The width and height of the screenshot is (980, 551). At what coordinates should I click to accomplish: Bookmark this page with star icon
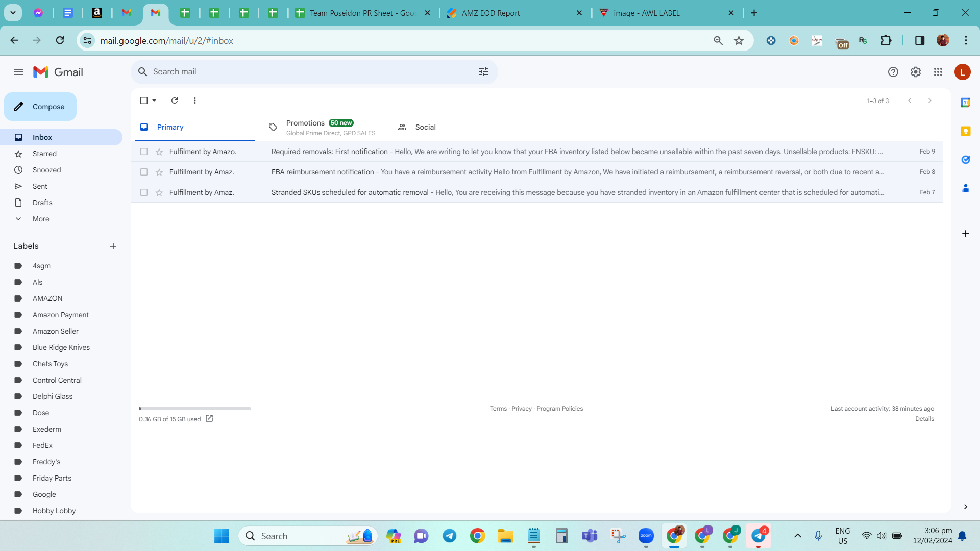[739, 40]
